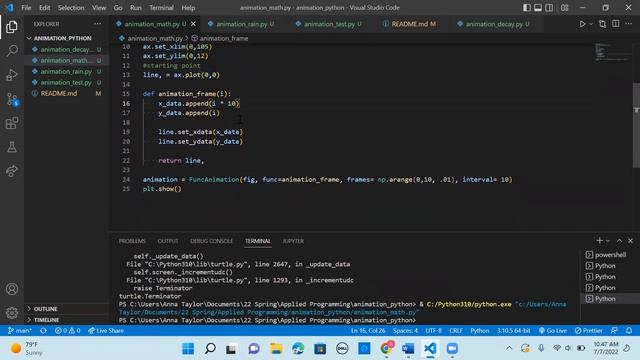Click Ln 16, Col 26 position indicator

(x=368, y=331)
